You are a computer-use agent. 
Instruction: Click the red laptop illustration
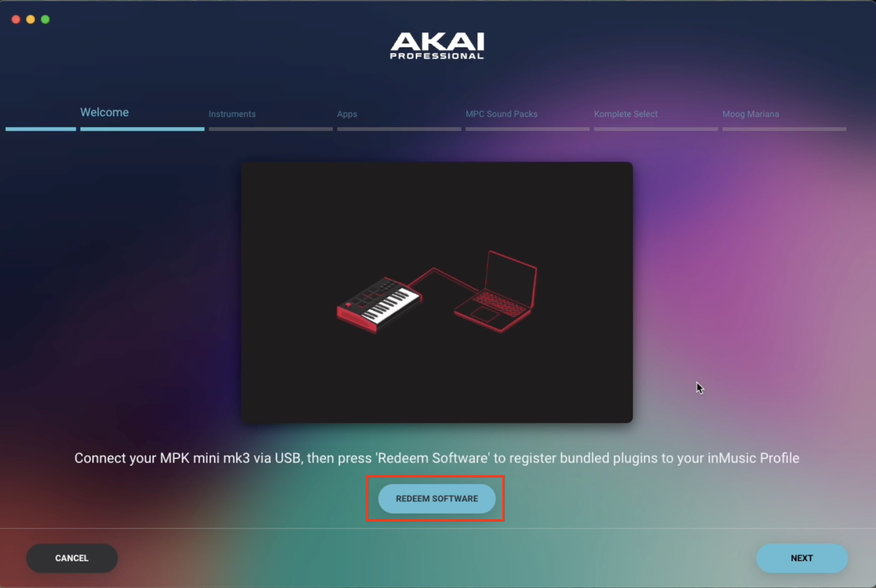[496, 291]
